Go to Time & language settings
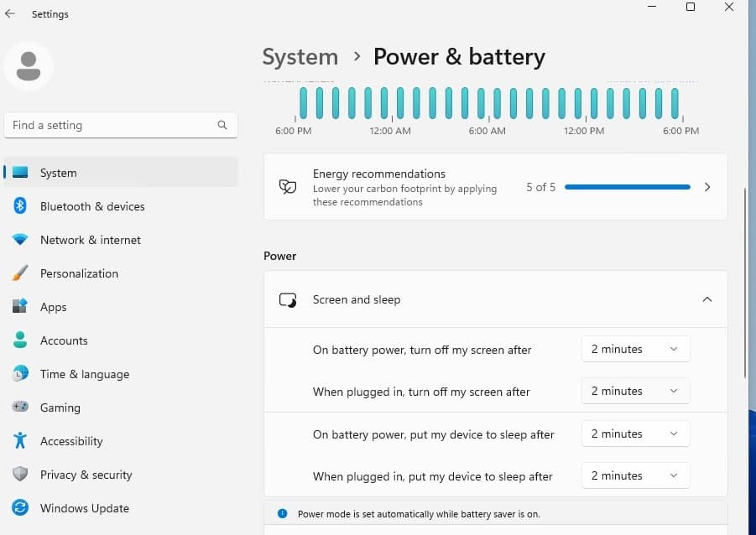 85,374
